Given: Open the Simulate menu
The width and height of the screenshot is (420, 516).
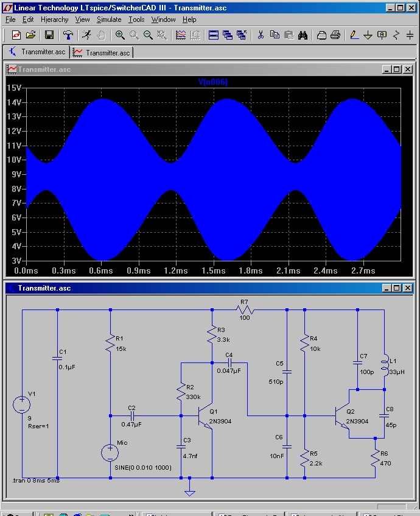Looking at the screenshot, I should [109, 19].
